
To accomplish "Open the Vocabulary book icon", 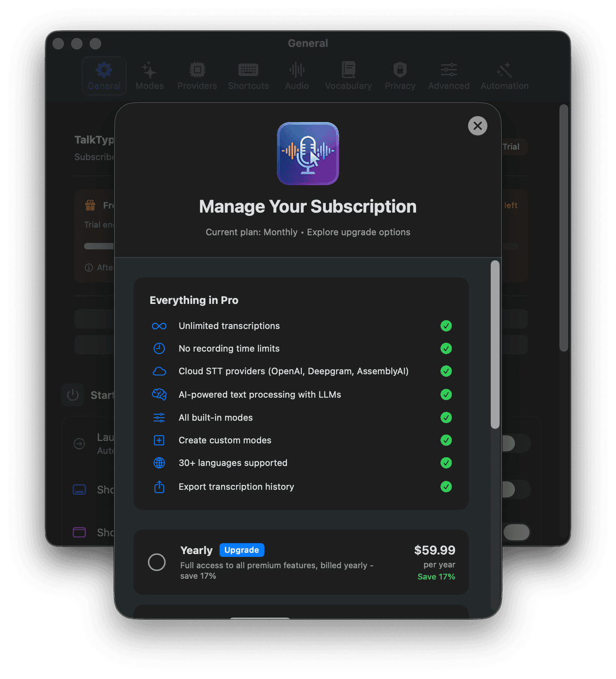I will (348, 69).
